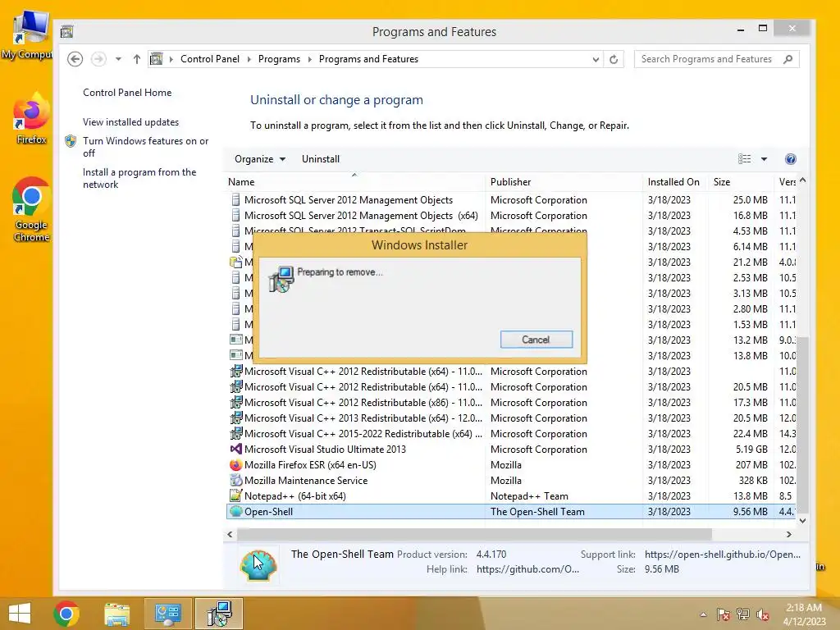
Task: Click the Mozilla Firefox ESR list icon
Action: point(235,464)
